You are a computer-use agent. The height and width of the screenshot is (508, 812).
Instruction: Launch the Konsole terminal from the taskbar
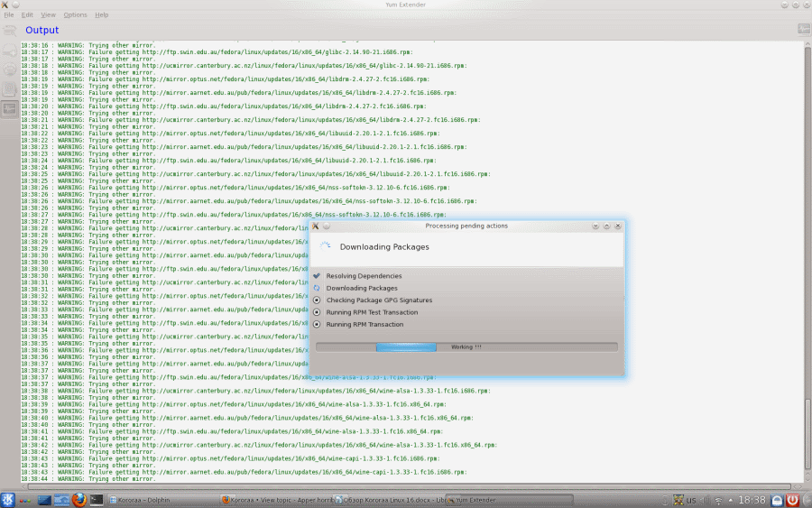(x=97, y=500)
